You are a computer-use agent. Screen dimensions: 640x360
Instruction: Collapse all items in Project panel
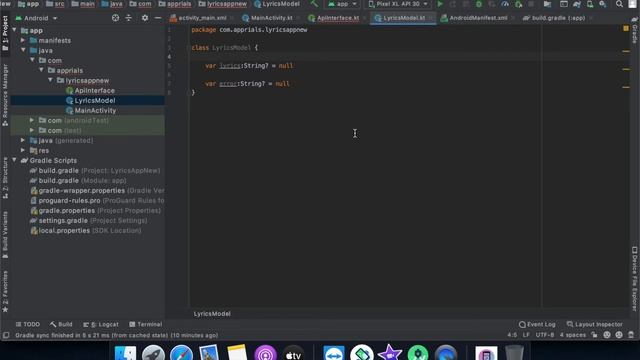point(129,18)
